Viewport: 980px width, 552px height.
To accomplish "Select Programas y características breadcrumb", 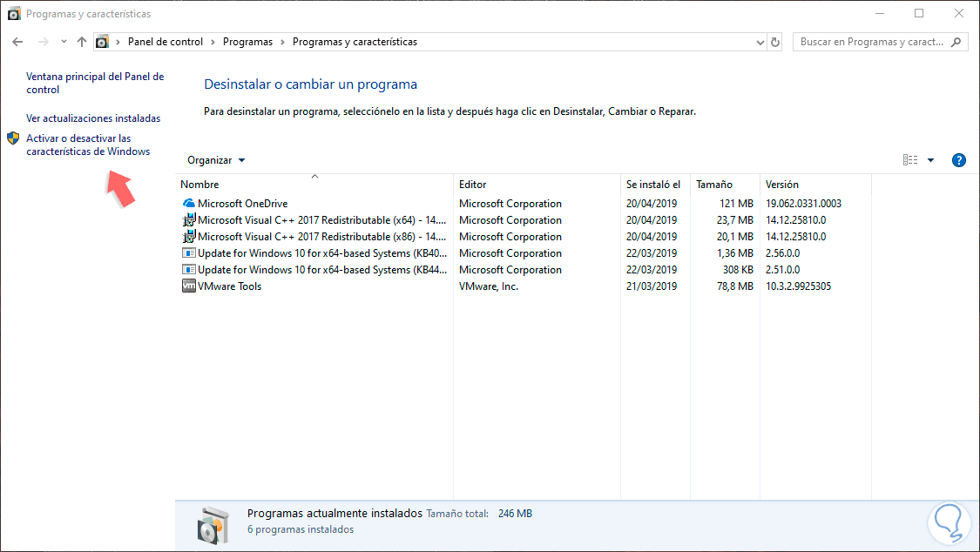I will pyautogui.click(x=355, y=42).
